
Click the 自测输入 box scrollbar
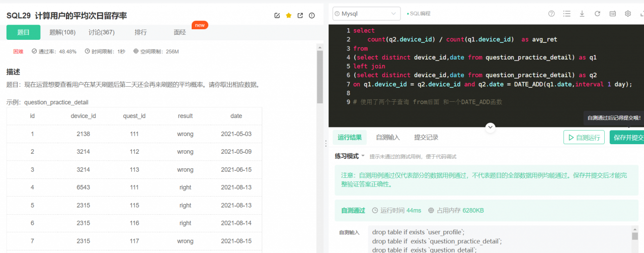[x=635, y=236]
